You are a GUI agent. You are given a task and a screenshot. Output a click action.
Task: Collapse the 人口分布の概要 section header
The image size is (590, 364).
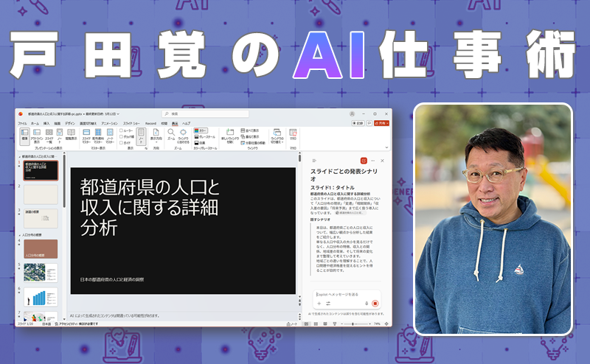pyautogui.click(x=20, y=235)
